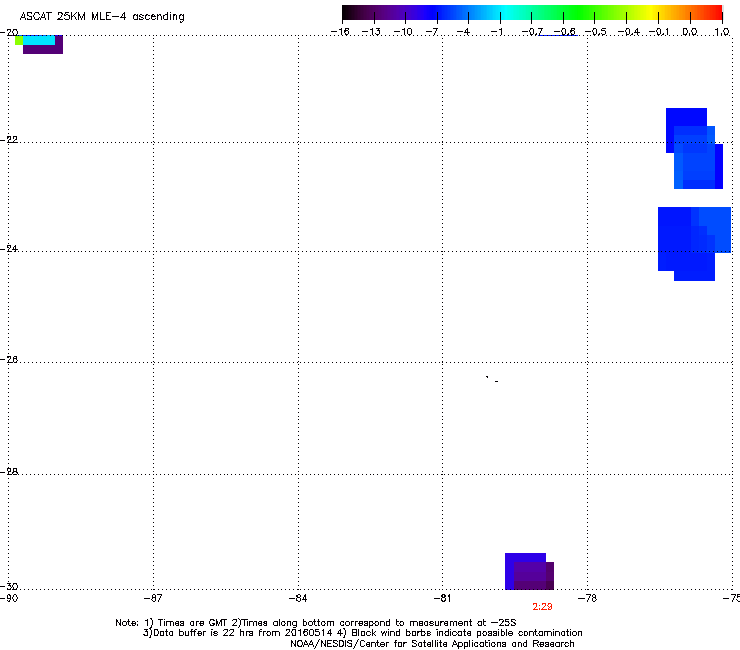Click the purple data patch near latitude -30

pyautogui.click(x=530, y=571)
